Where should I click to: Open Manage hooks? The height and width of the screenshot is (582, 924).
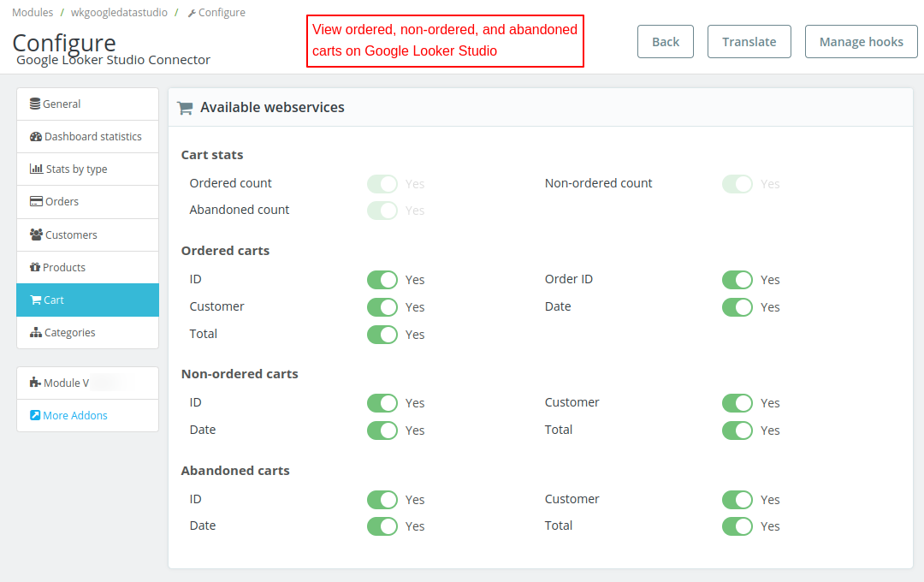click(861, 42)
